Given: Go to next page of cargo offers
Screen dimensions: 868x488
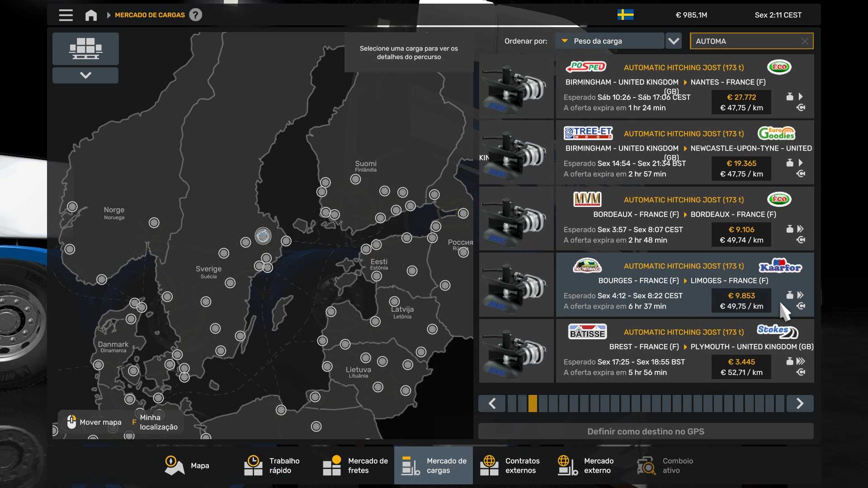Looking at the screenshot, I should point(800,404).
